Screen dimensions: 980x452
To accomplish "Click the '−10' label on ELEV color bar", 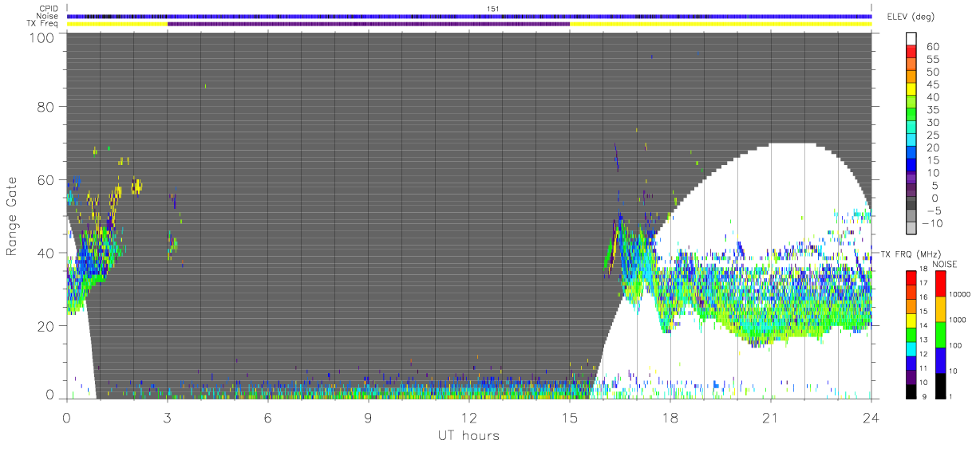I will (931, 223).
